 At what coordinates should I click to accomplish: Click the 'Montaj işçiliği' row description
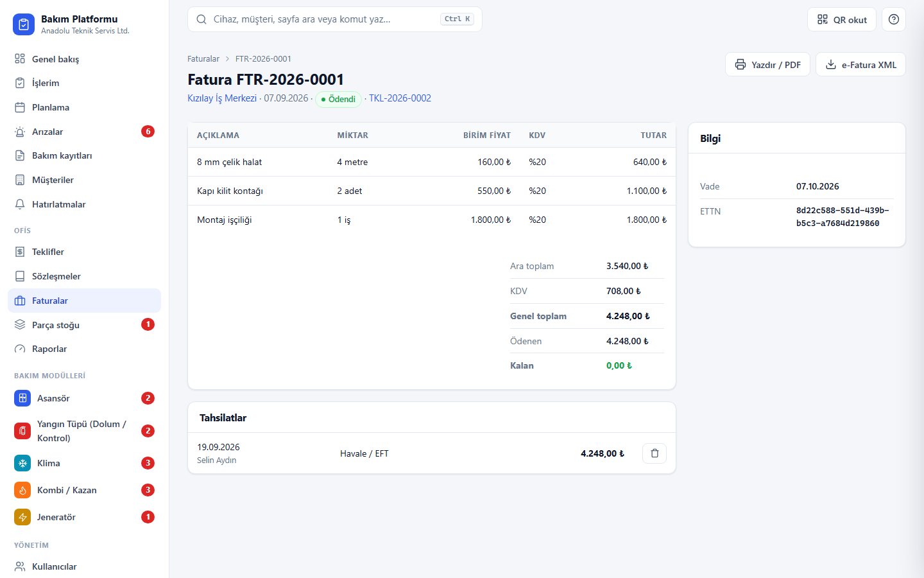coord(224,220)
